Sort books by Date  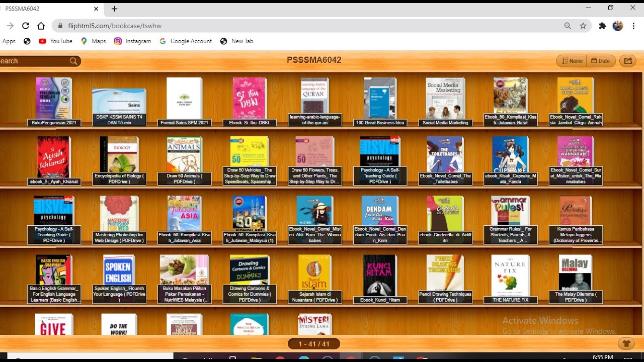pyautogui.click(x=601, y=61)
